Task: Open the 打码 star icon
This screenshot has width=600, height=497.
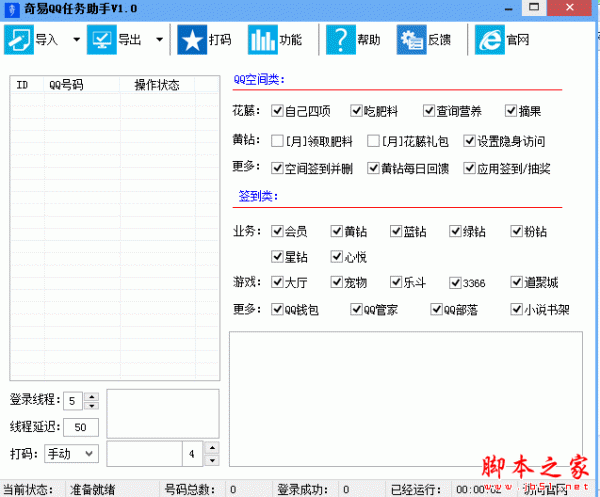Action: coord(192,39)
